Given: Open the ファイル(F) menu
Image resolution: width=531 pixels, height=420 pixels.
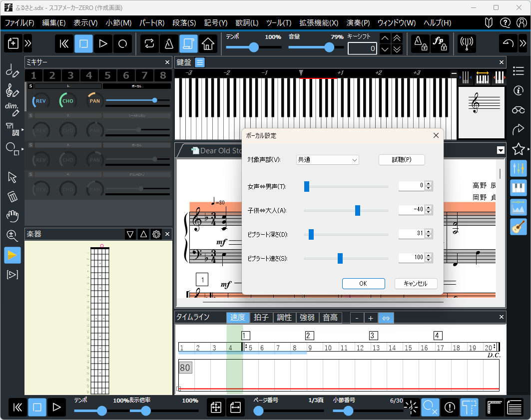Looking at the screenshot, I should 19,23.
